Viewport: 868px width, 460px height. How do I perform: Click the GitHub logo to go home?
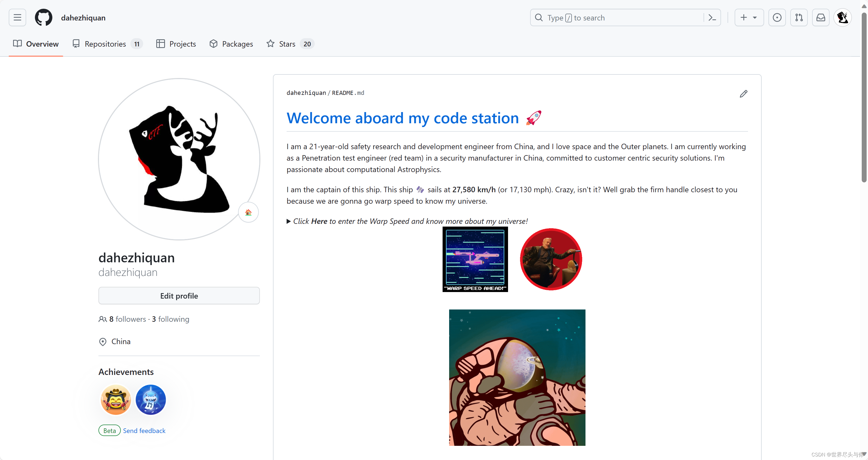tap(43, 17)
